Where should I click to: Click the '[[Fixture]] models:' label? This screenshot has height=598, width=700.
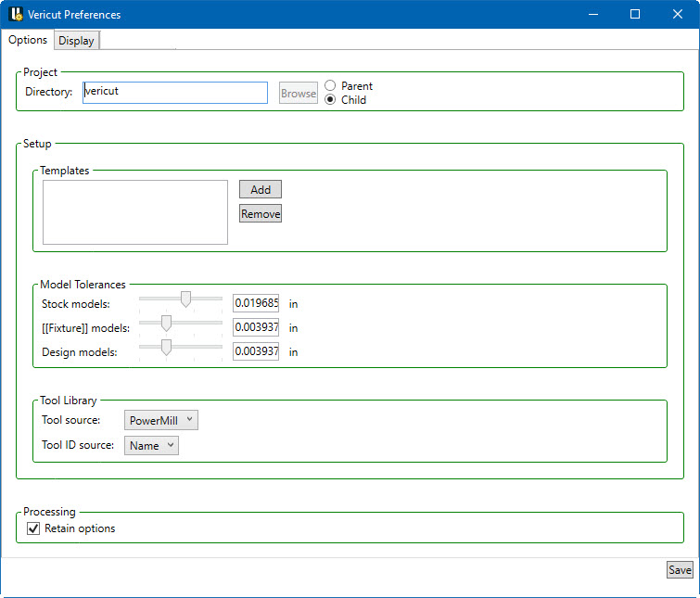[x=85, y=328]
